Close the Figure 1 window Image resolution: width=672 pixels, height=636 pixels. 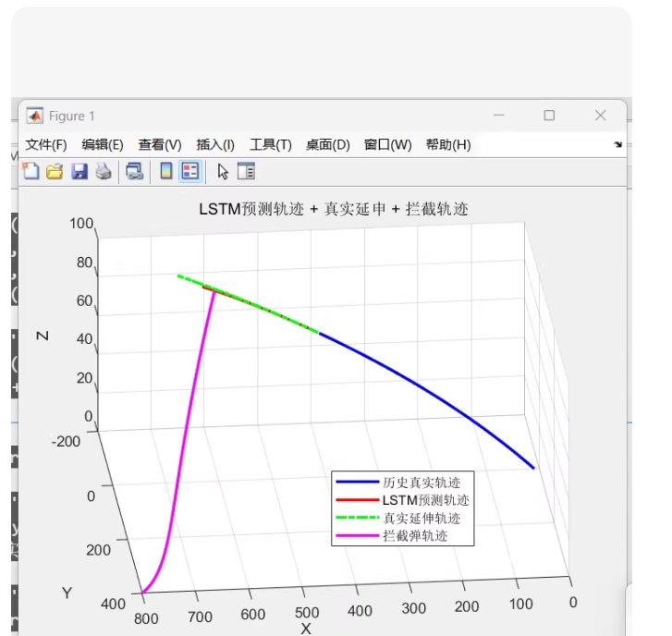coord(601,116)
